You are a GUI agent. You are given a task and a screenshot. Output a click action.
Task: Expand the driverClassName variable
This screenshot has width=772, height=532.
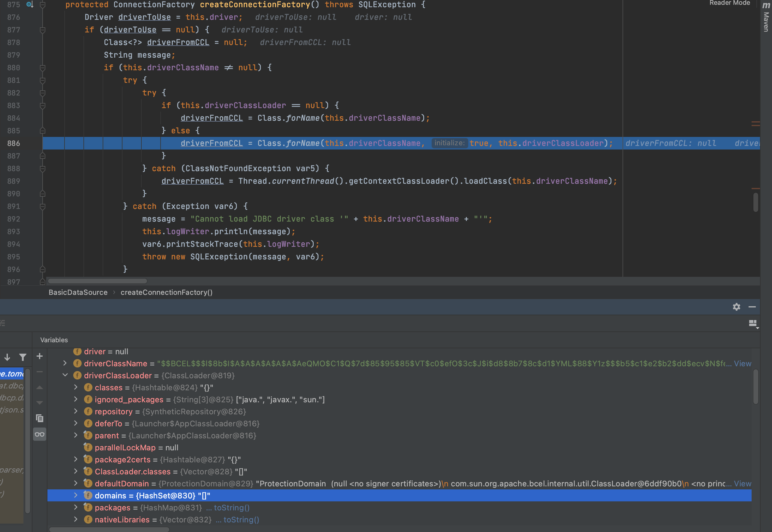65,363
